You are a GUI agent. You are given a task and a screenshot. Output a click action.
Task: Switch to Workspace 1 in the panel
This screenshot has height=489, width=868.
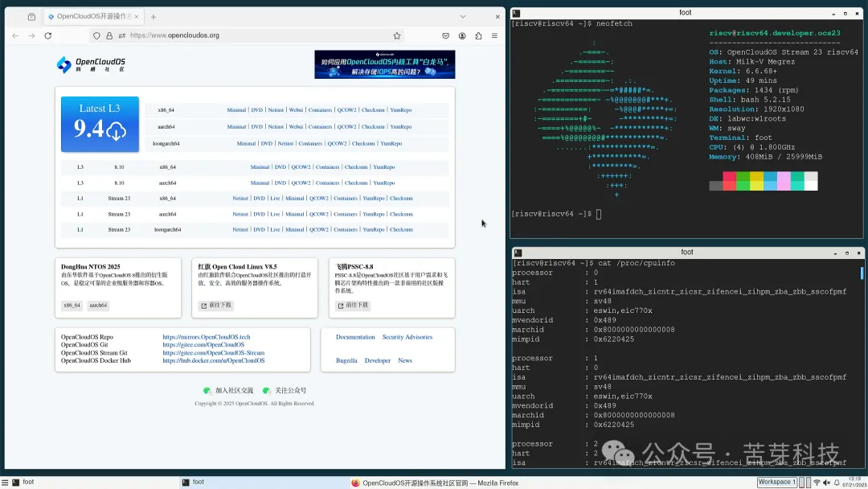pyautogui.click(x=776, y=482)
